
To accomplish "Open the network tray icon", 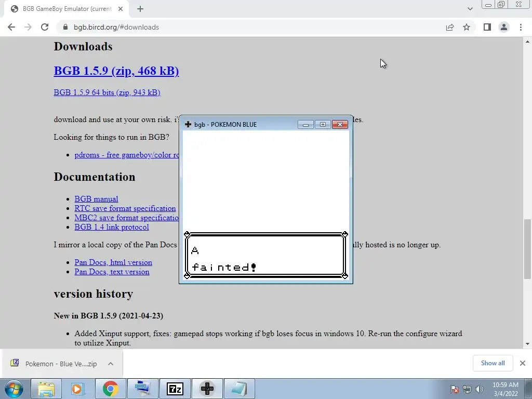I will click(467, 389).
